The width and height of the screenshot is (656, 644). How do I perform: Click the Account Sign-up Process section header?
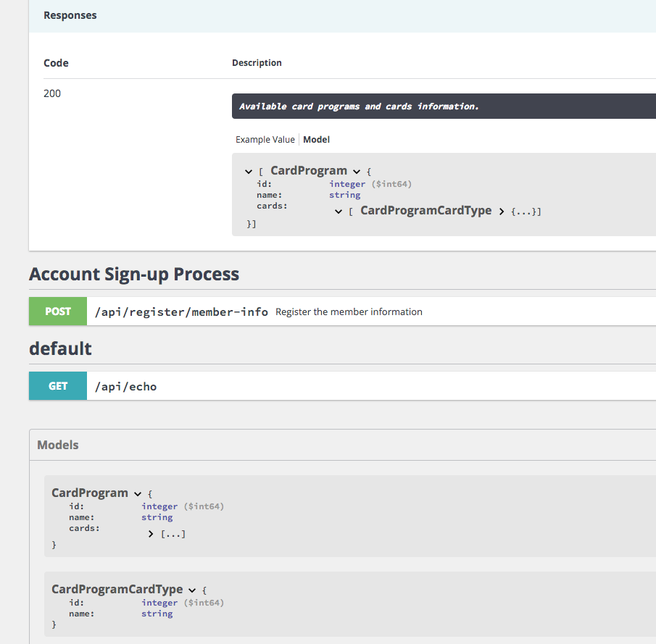pos(133,274)
